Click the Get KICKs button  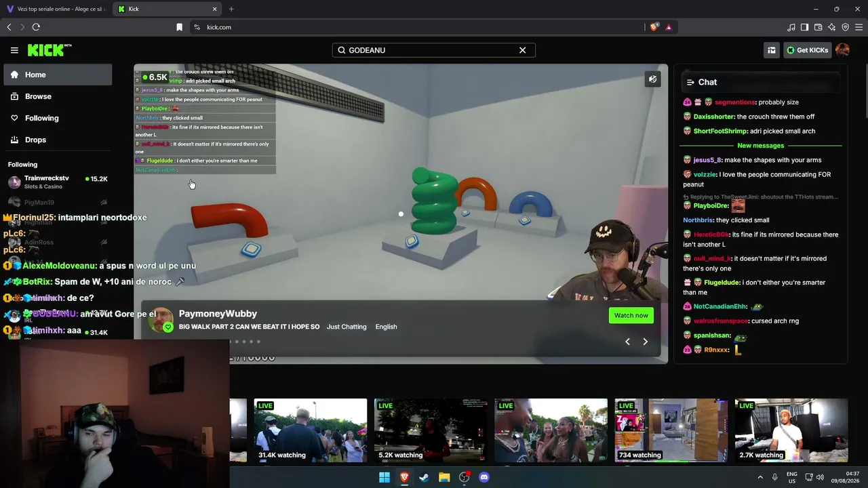(807, 50)
